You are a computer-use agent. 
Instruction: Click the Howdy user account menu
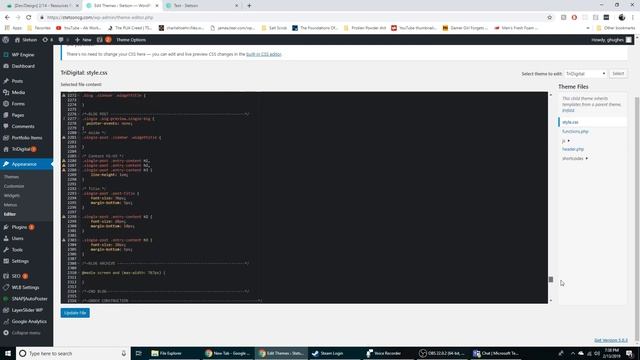611,40
